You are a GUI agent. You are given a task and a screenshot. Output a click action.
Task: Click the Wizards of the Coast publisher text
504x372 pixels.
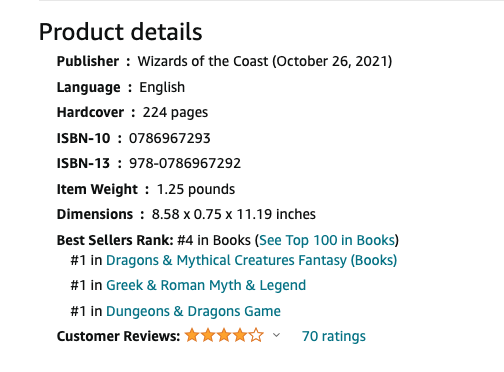[203, 61]
